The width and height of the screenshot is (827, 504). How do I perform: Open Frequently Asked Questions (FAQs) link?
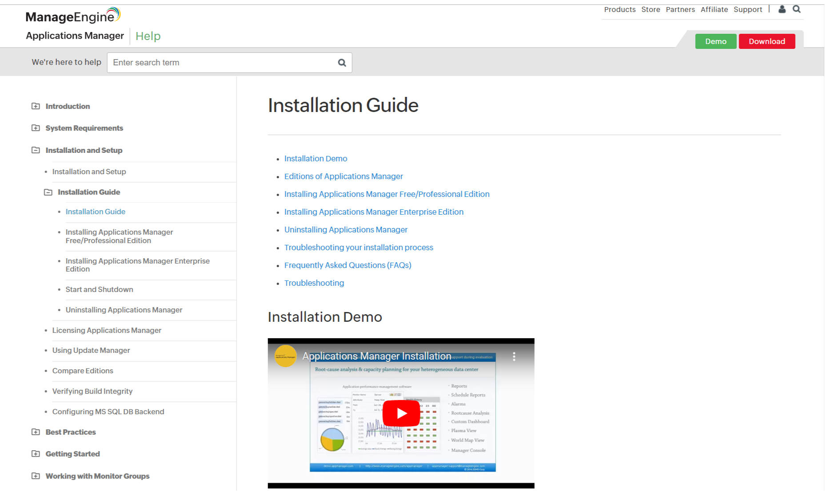[x=348, y=265]
